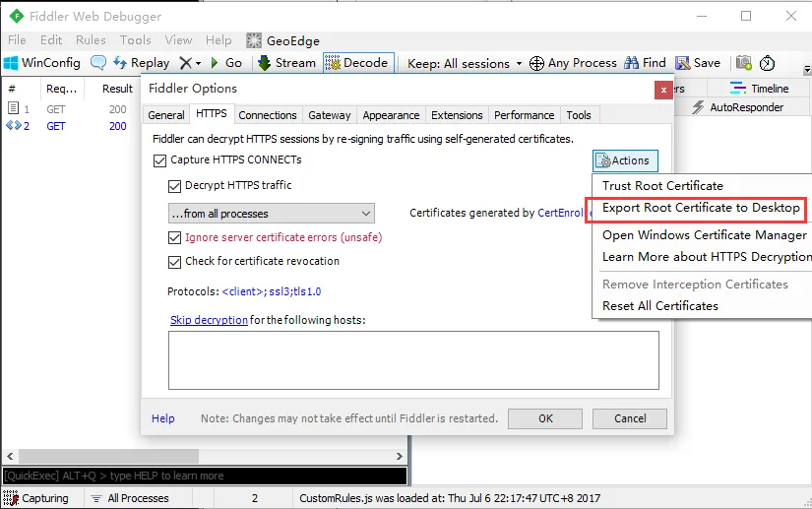Open the Tools menu
The height and width of the screenshot is (509, 812).
135,39
